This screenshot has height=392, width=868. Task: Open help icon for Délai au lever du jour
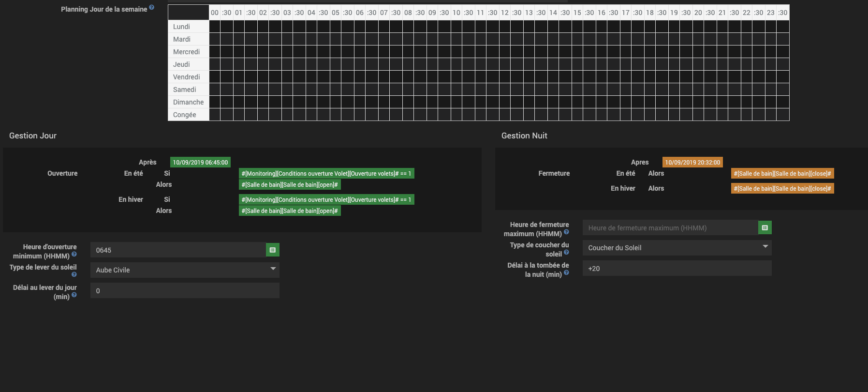[74, 295]
